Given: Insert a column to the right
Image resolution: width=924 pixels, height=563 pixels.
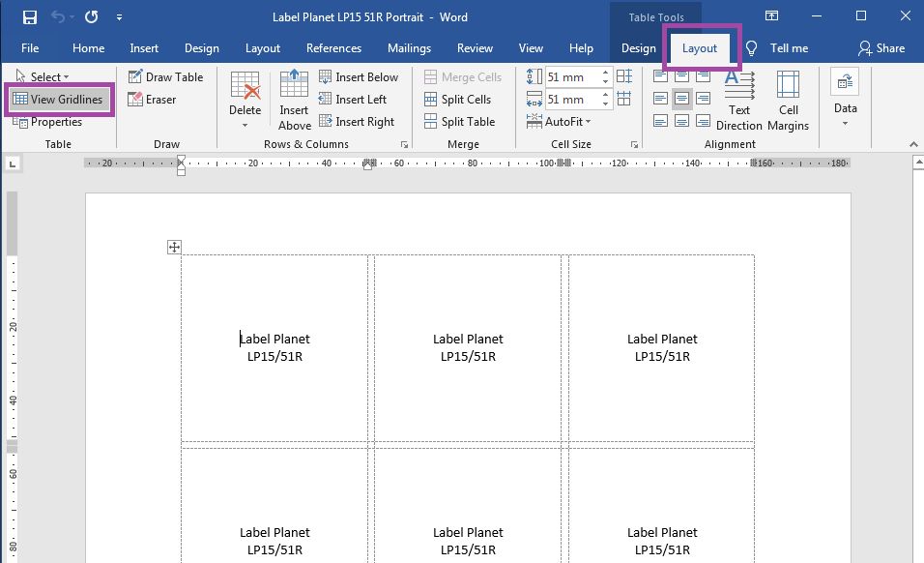Looking at the screenshot, I should point(357,122).
